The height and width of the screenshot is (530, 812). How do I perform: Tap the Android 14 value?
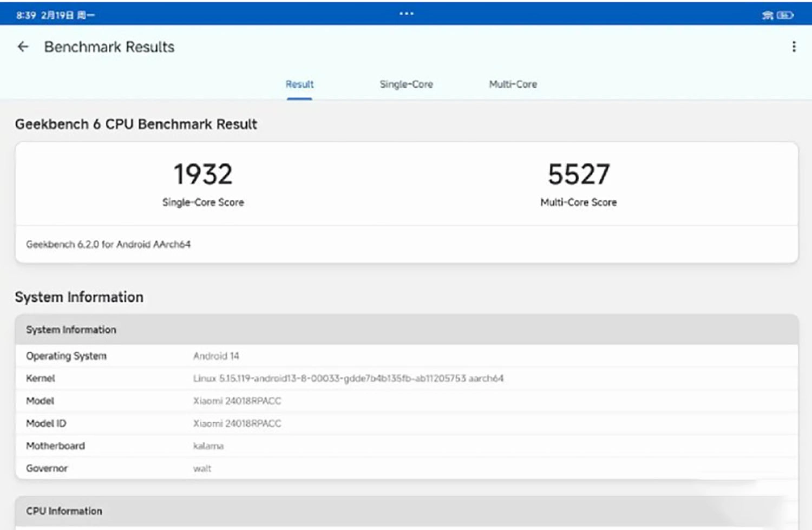coord(216,356)
